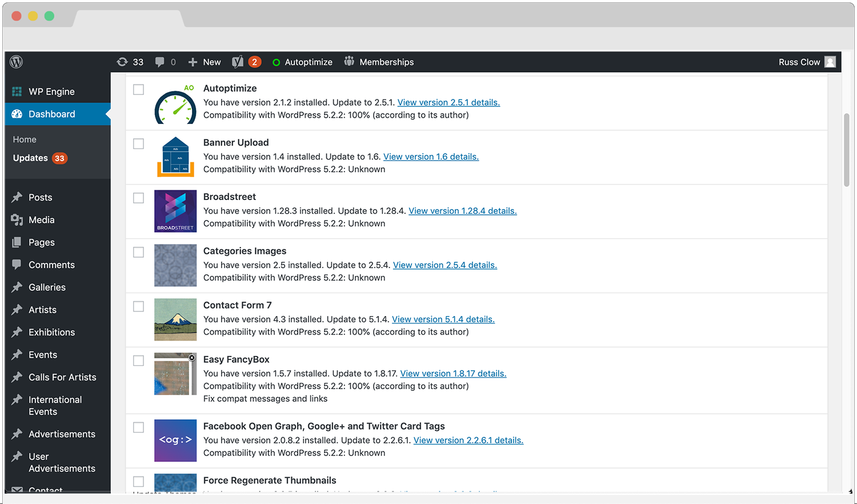Click the green Autoptimize status circle
This screenshot has height=504, width=857.
pos(277,62)
